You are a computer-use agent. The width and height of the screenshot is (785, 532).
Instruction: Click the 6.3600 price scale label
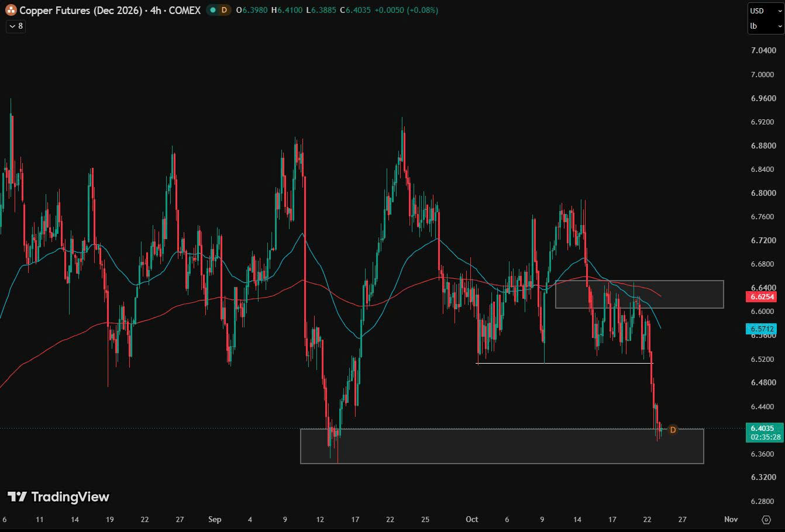pyautogui.click(x=763, y=454)
